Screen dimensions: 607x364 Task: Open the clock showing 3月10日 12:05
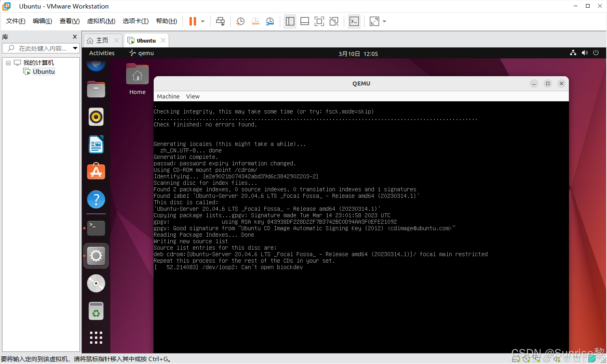(358, 54)
